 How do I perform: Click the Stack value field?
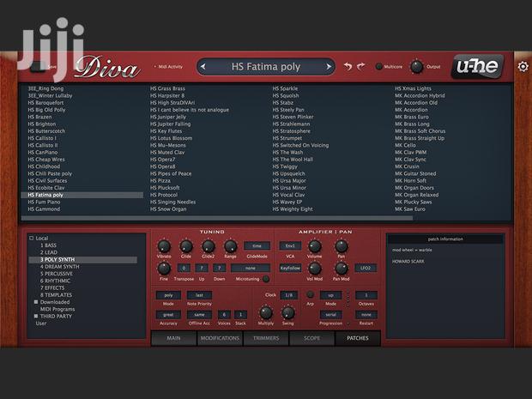coord(240,315)
